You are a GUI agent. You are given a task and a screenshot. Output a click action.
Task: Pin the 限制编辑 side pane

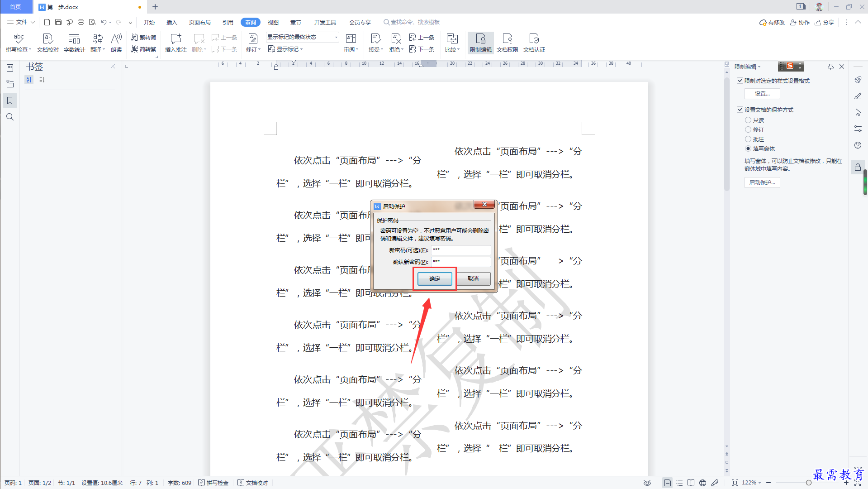coord(830,67)
